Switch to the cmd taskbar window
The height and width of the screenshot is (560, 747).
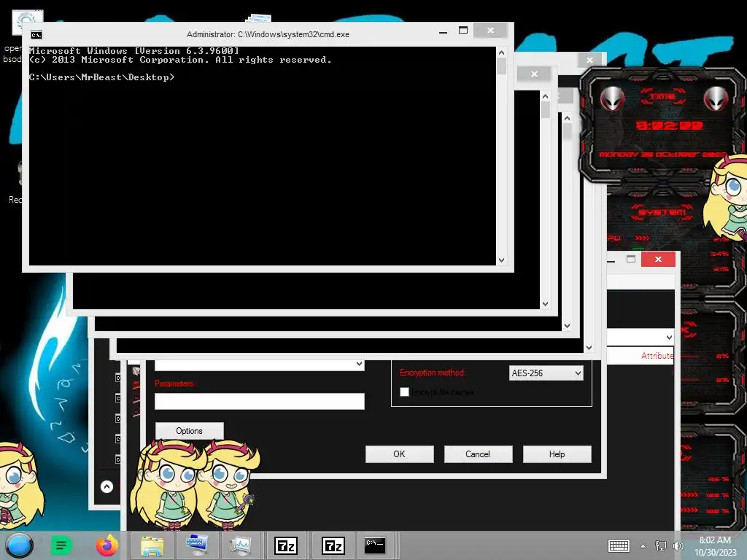click(x=376, y=545)
